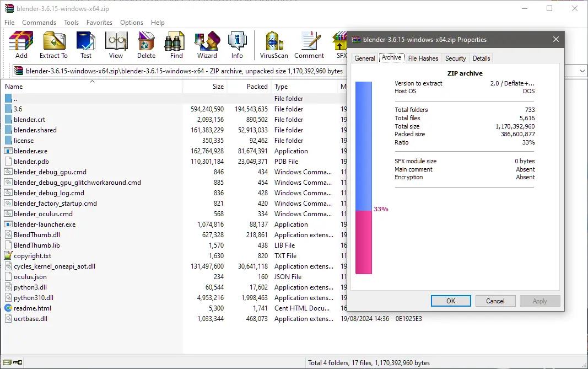Select the Archive tab in Properties

point(391,57)
